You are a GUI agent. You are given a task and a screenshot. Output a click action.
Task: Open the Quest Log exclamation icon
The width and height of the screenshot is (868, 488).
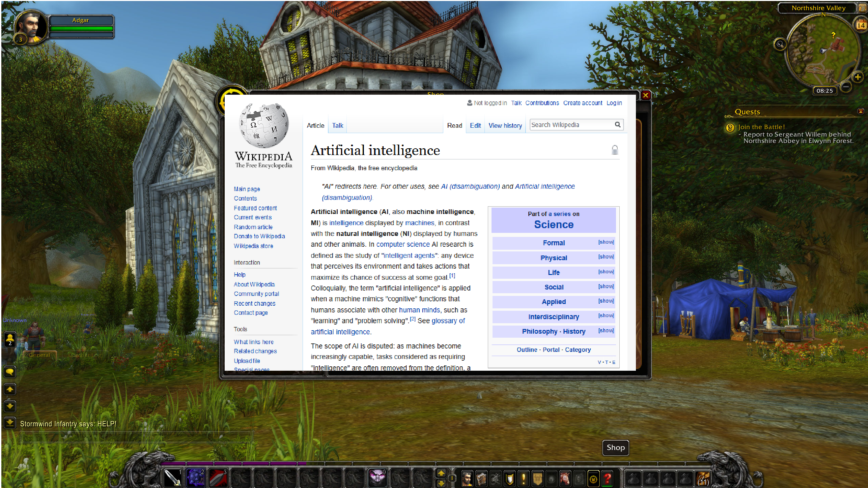524,479
